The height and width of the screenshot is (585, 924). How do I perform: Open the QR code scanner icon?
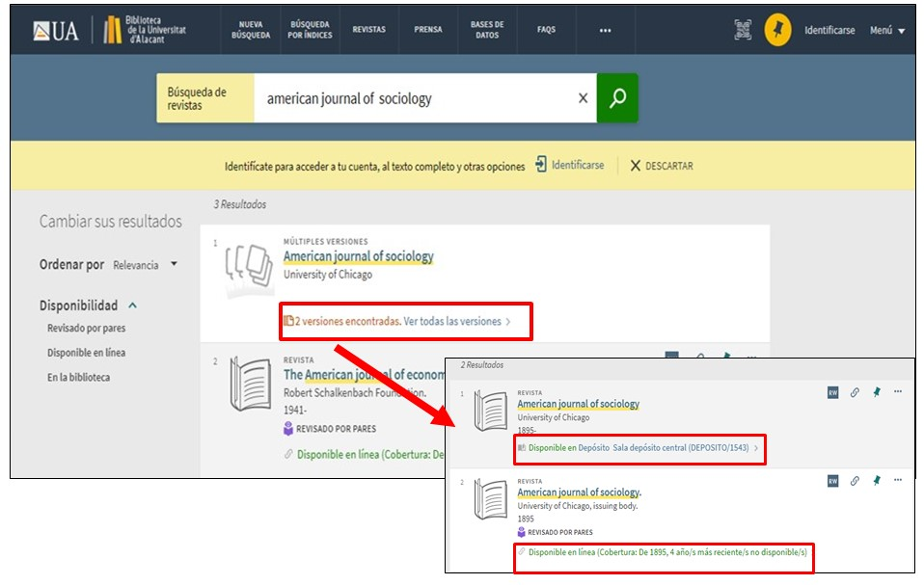[x=742, y=30]
